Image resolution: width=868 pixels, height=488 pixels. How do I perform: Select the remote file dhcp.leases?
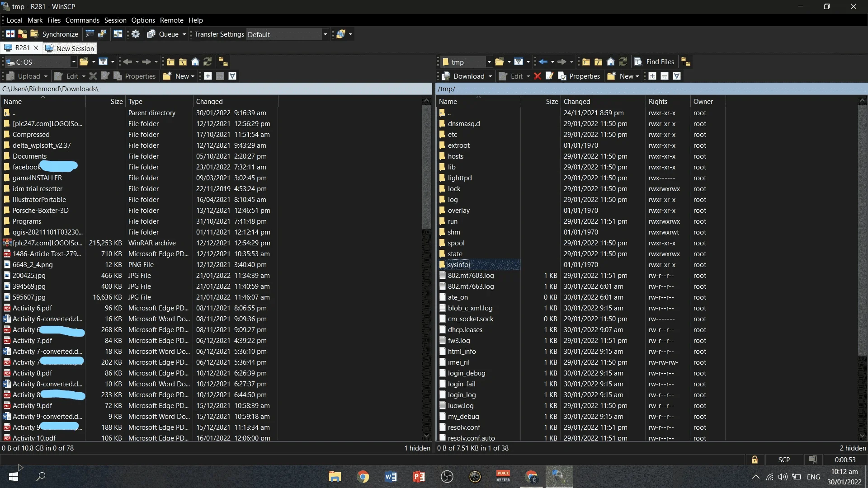465,329
